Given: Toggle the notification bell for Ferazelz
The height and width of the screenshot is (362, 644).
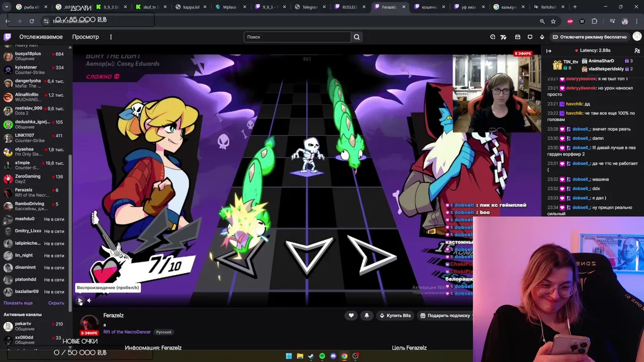Looking at the screenshot, I should point(366,315).
